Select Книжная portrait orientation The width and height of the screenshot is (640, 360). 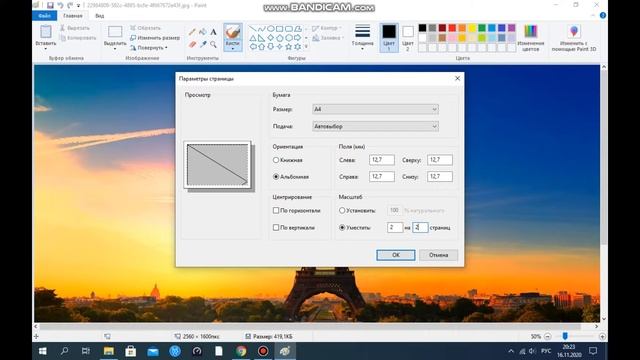tap(276, 160)
